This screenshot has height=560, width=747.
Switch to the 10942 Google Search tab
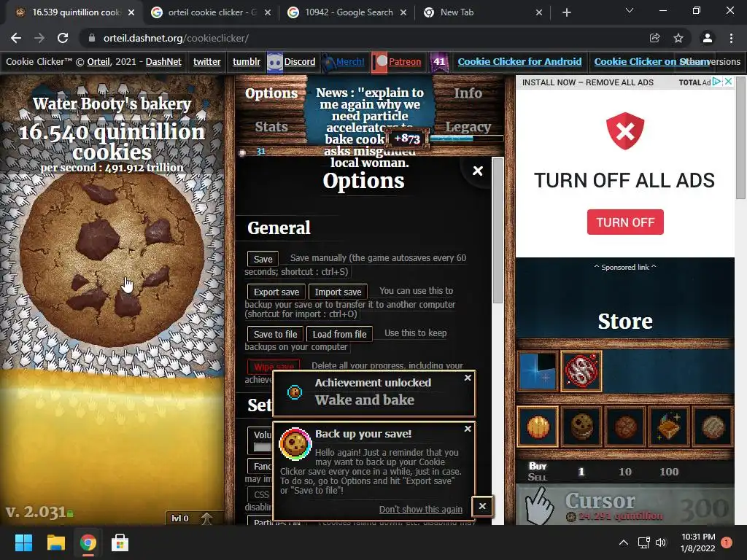pyautogui.click(x=348, y=12)
